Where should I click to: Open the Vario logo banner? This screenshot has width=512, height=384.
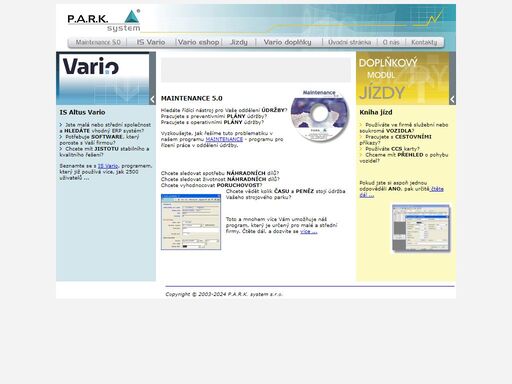[103, 78]
